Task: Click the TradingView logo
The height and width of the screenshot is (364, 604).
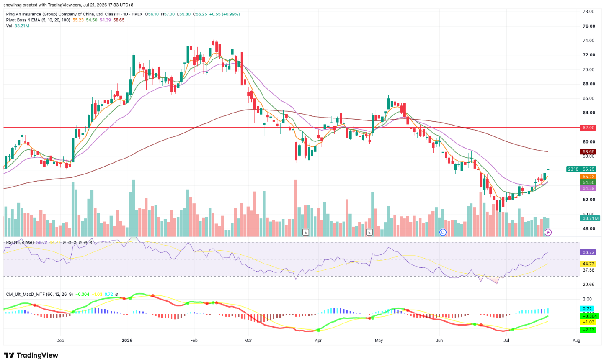Action: coord(31,355)
